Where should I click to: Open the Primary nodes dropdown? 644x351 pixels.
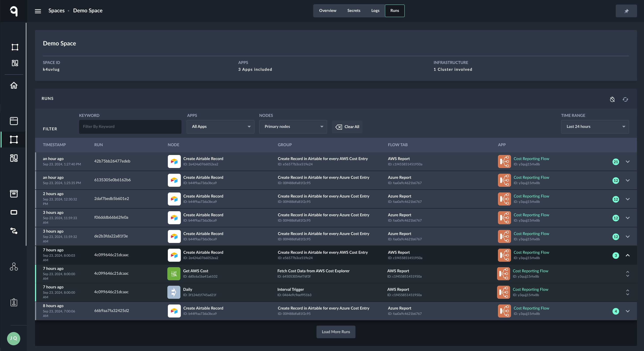pos(293,127)
